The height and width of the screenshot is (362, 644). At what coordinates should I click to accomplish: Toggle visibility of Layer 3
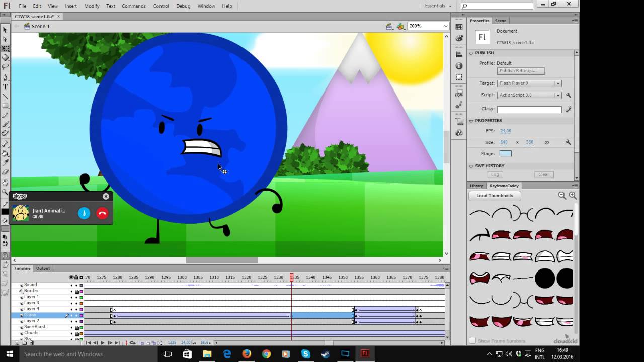point(71,303)
